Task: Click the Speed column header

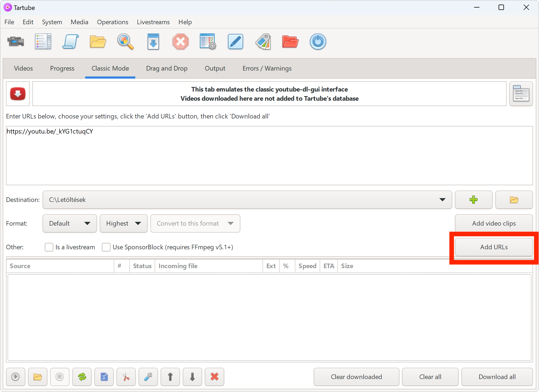Action: (307, 266)
